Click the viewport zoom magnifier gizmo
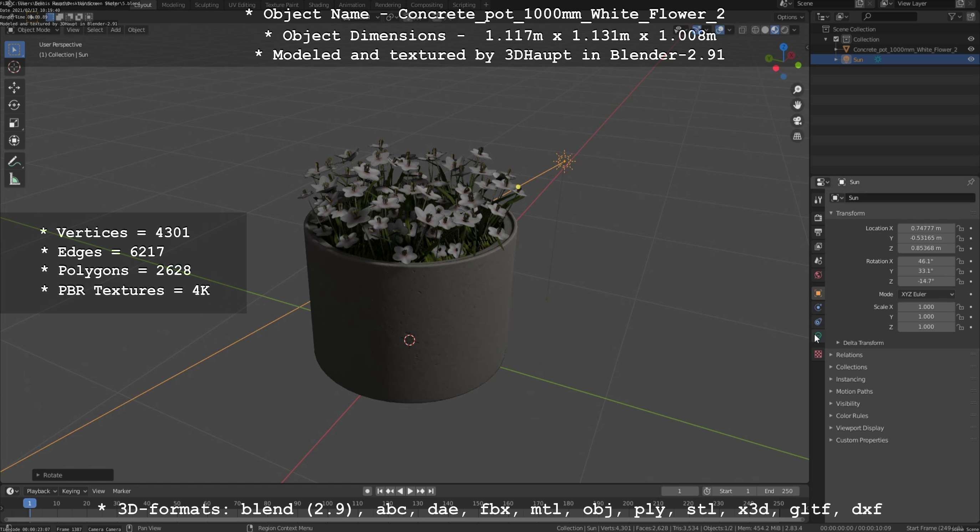This screenshot has width=980, height=532. click(797, 89)
